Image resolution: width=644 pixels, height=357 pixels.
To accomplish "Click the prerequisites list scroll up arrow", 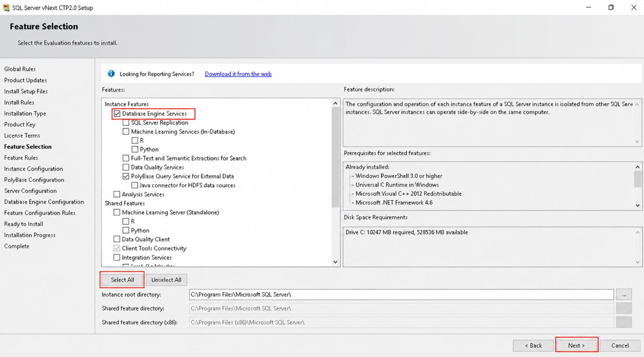I will [638, 167].
